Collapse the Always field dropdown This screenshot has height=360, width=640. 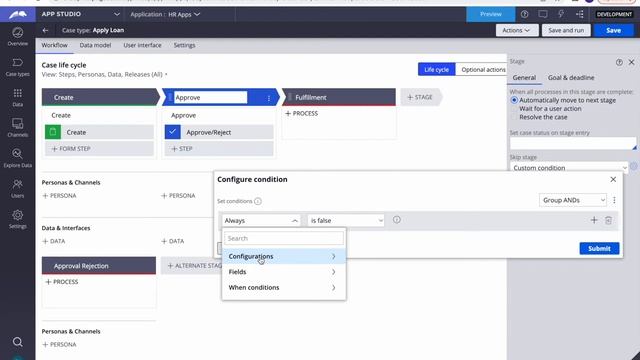(x=261, y=220)
